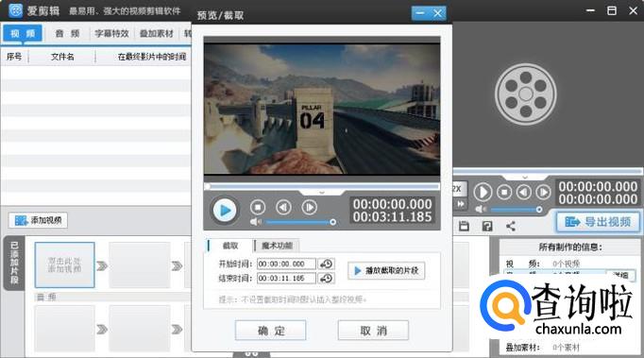Cancel with the 取消 button
This screenshot has width=644, height=358.
[x=373, y=331]
